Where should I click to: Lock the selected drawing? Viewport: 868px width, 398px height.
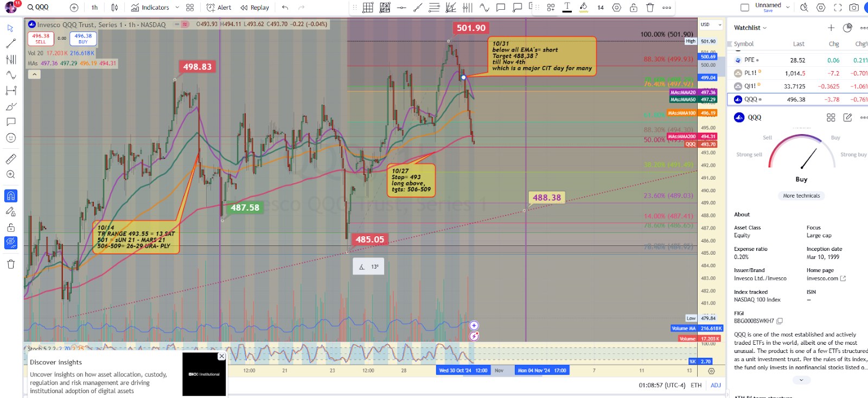tap(634, 8)
